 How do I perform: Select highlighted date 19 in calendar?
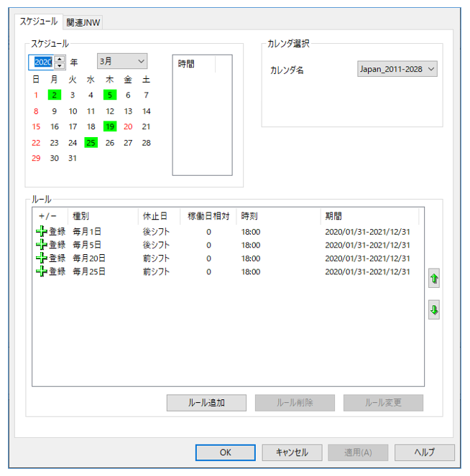(x=109, y=126)
